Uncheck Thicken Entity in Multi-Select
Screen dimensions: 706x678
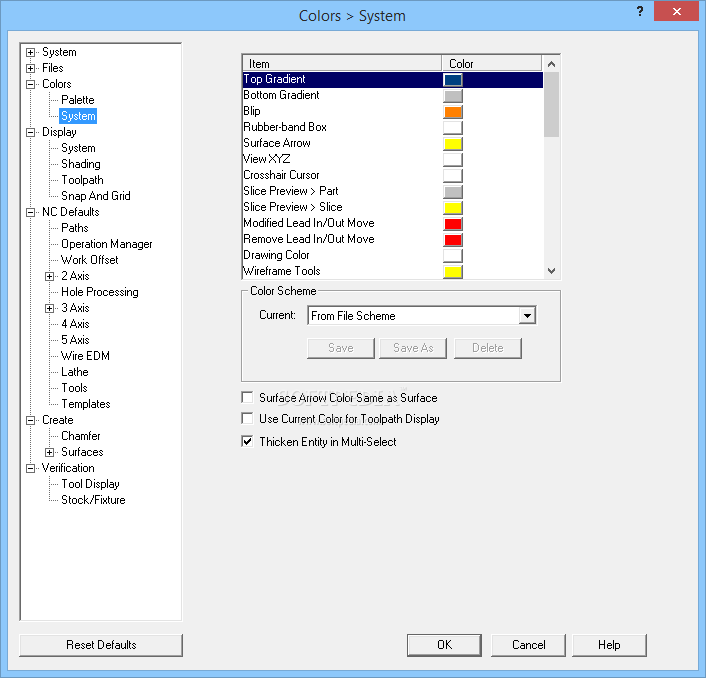[247, 442]
